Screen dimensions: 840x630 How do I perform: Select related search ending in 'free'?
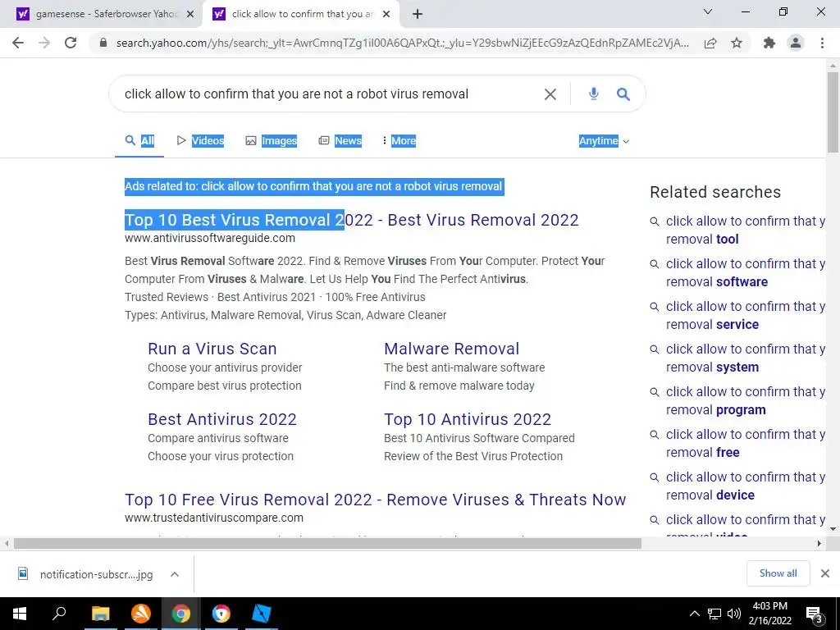click(737, 444)
